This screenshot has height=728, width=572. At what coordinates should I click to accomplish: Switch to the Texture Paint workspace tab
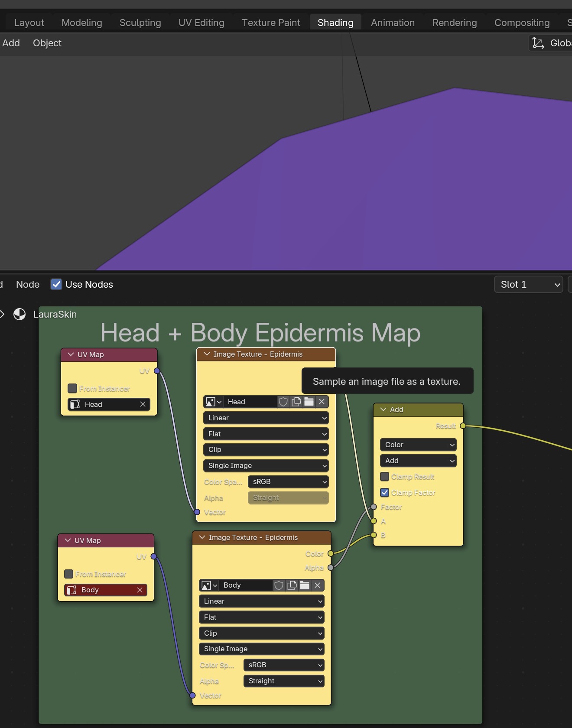pyautogui.click(x=271, y=23)
